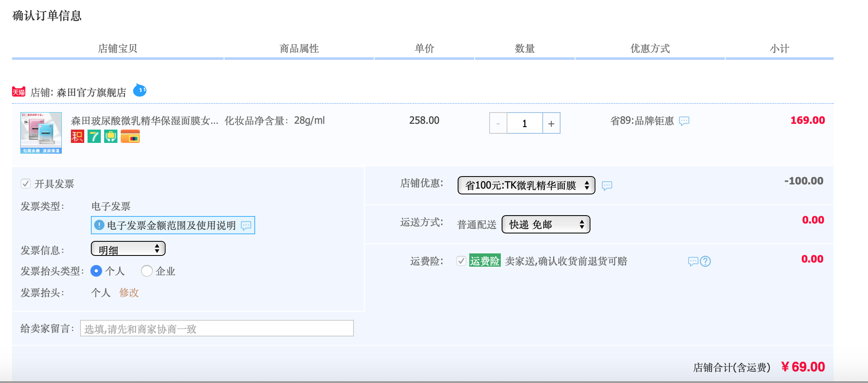Open the 快递 免邮 shipping dropdown
Screen dimensions: 868x383
point(546,224)
